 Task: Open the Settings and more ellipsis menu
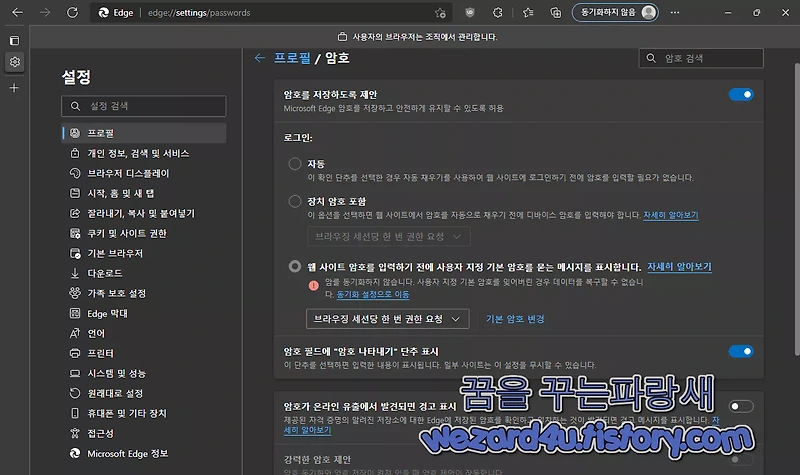tap(675, 13)
